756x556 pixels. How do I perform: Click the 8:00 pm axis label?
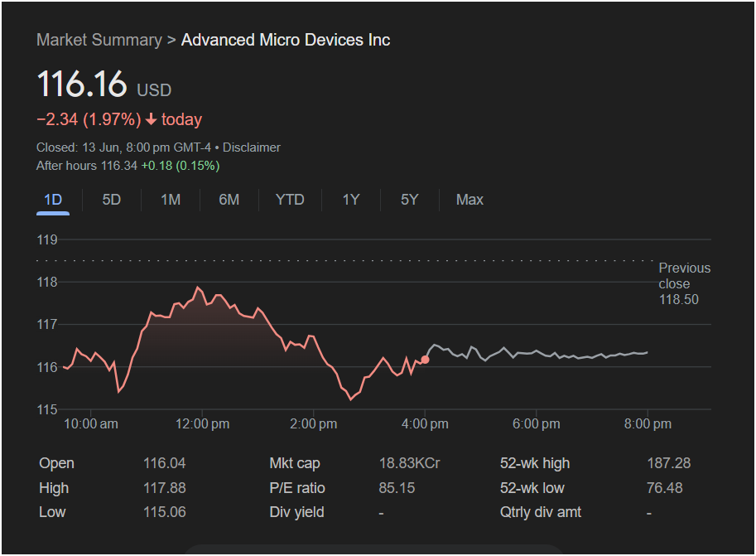coord(648,424)
